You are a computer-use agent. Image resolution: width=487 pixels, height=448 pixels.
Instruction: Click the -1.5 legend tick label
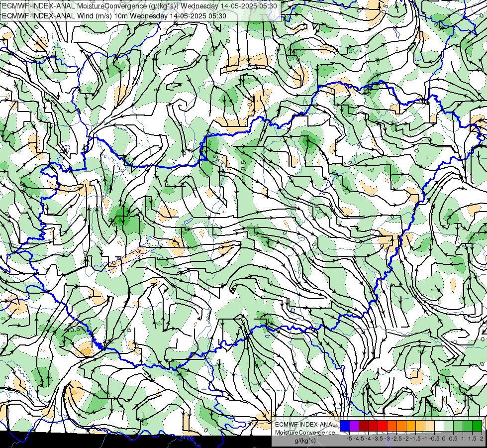pos(415,439)
